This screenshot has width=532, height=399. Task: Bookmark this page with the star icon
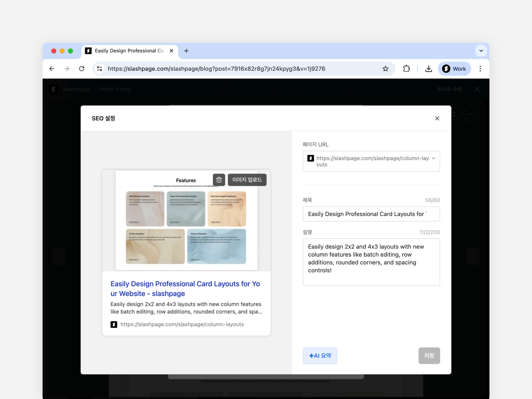tap(385, 69)
